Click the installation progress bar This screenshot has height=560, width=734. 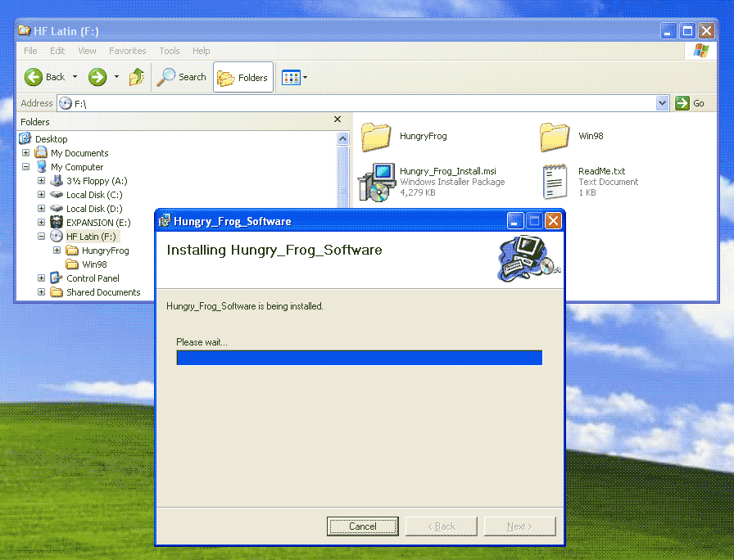359,358
